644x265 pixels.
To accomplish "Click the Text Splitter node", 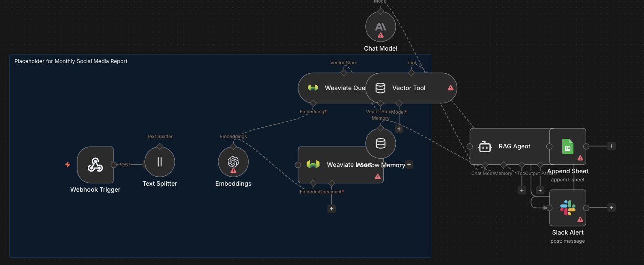I will (160, 162).
